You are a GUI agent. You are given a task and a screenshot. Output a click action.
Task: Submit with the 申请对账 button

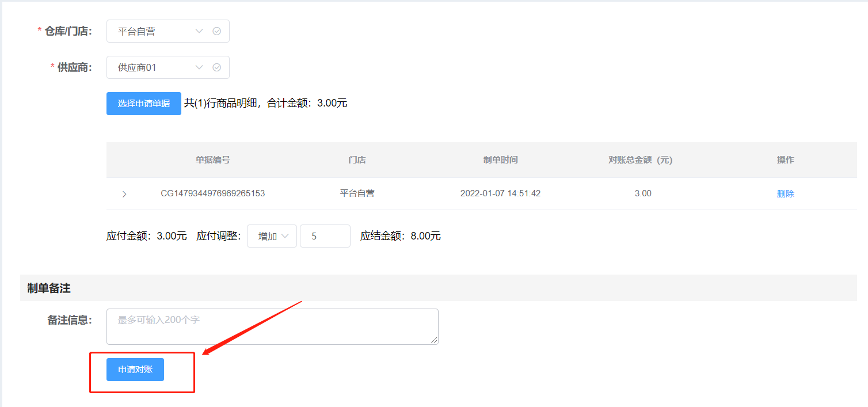[x=135, y=370]
